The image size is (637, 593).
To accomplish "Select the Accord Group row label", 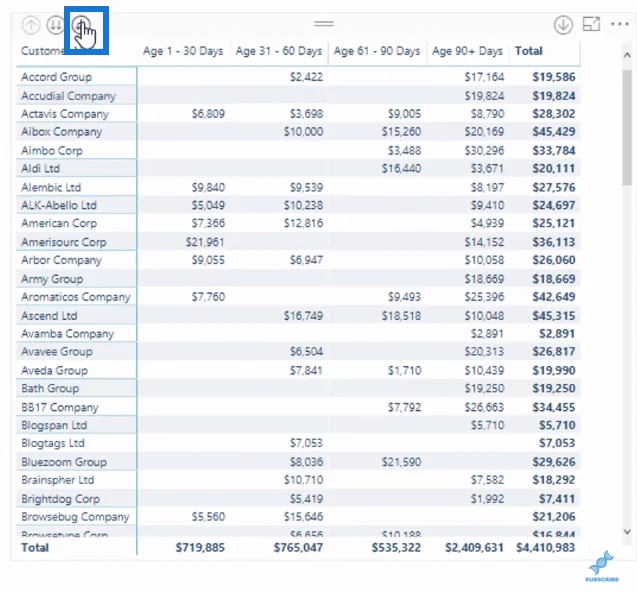I will point(56,77).
